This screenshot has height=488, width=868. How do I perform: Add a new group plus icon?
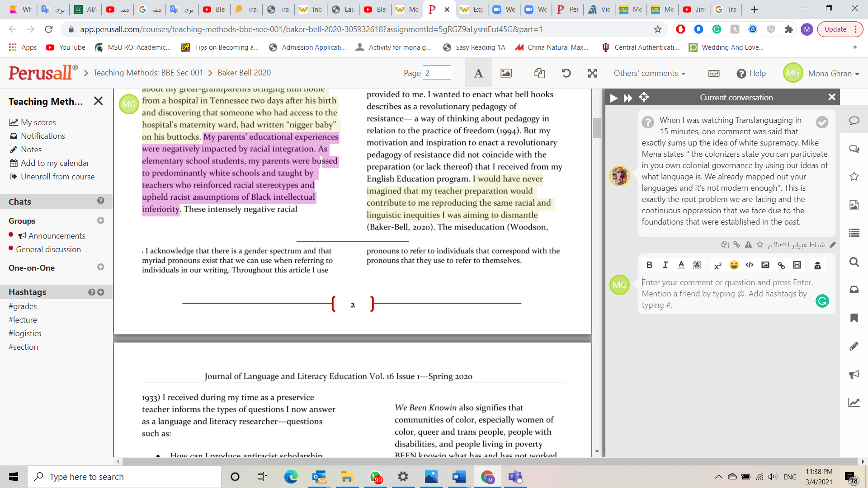[x=100, y=221]
